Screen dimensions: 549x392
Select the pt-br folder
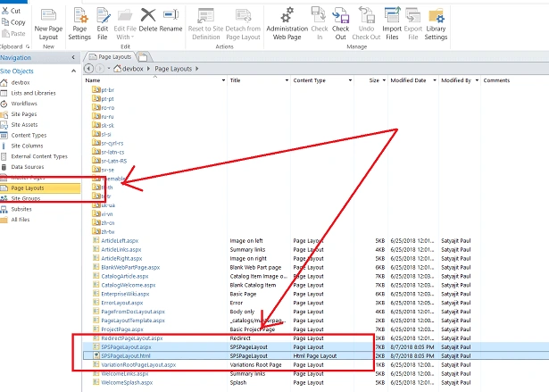(x=107, y=90)
